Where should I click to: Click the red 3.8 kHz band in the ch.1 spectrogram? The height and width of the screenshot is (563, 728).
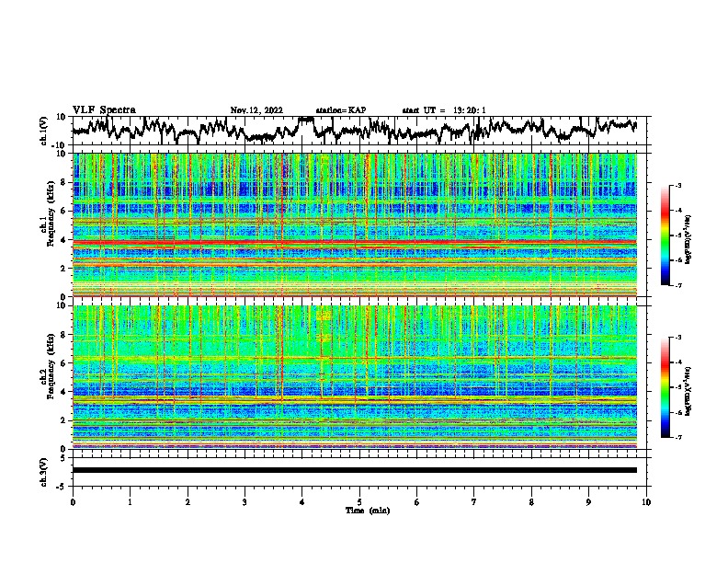click(354, 243)
